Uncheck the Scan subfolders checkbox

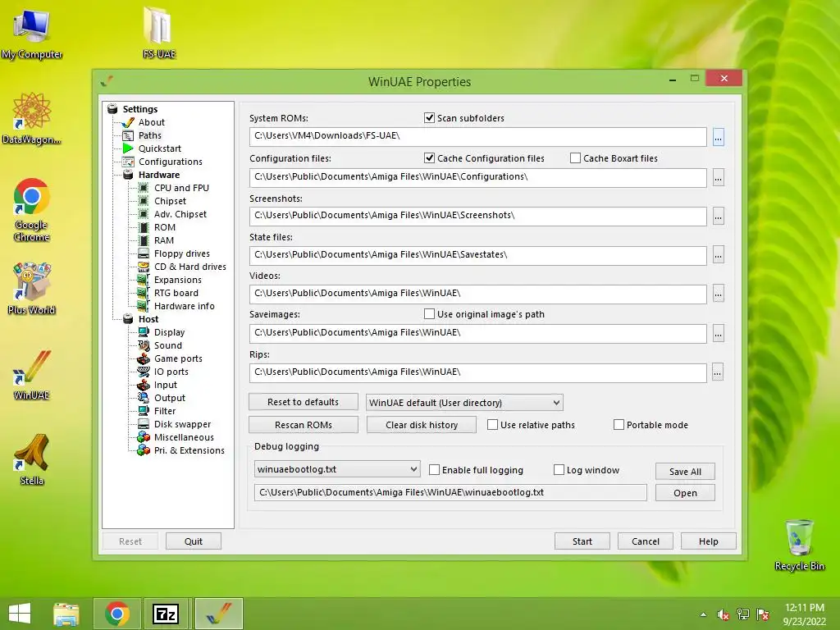coord(429,118)
